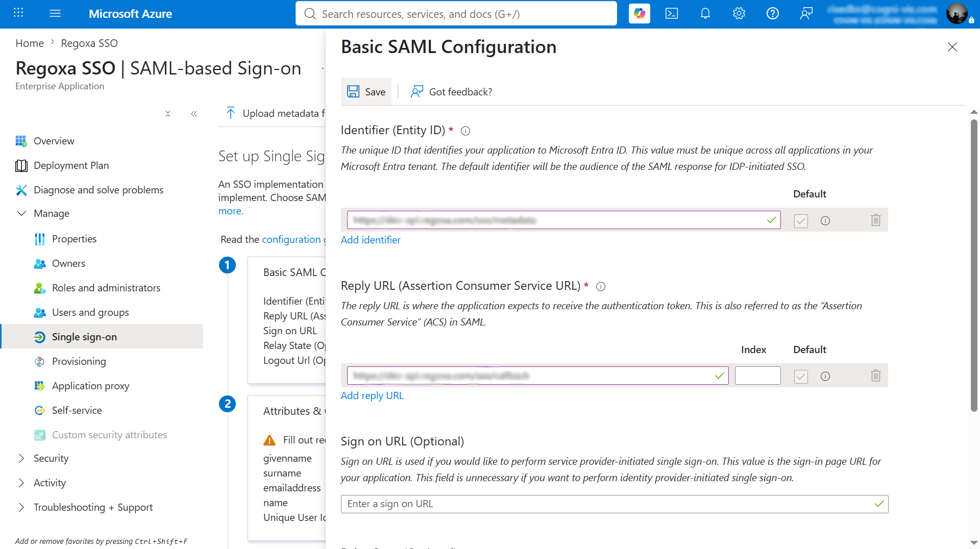Open Cloud Shell from the top bar
Screen dimensions: 980x549
point(672,14)
